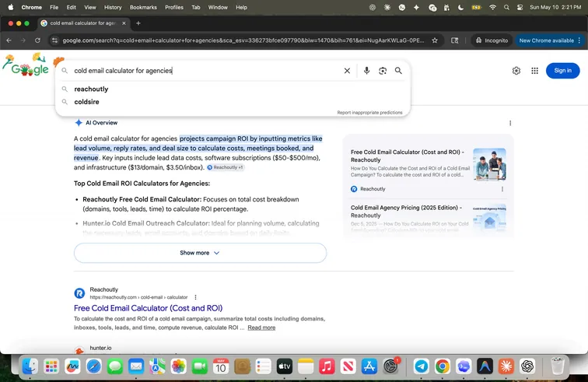The image size is (588, 382).
Task: Open Control Center in menu bar
Action: pyautogui.click(x=520, y=7)
